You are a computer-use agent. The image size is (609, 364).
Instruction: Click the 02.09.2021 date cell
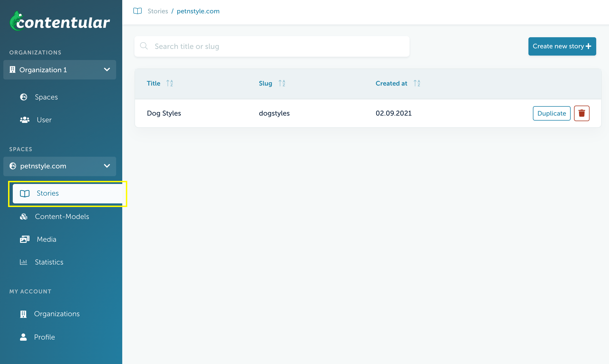point(394,113)
